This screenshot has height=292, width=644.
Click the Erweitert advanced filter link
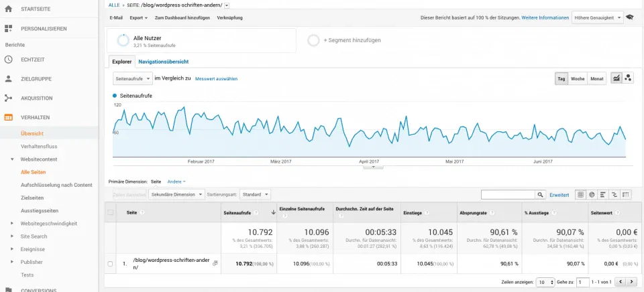pos(559,195)
